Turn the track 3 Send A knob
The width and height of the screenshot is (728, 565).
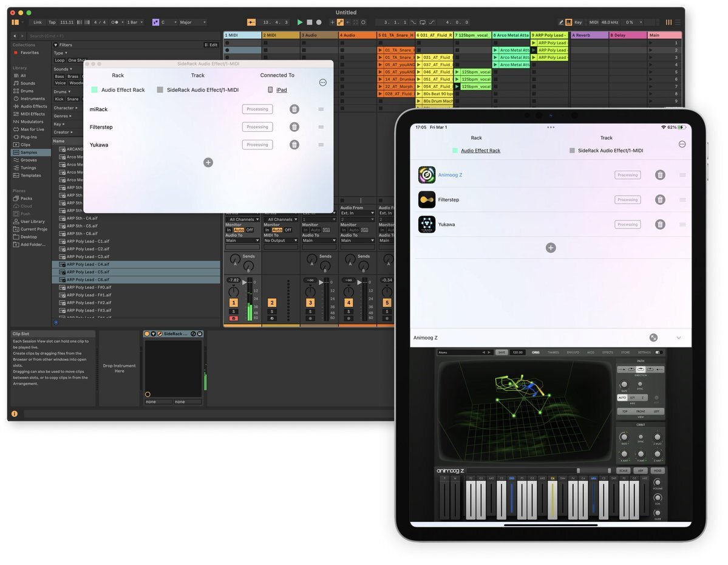[312, 259]
